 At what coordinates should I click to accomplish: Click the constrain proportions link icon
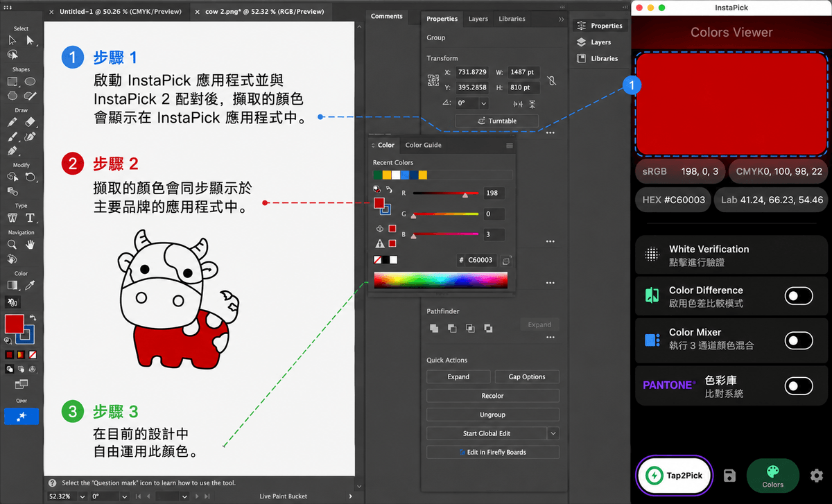click(x=551, y=80)
